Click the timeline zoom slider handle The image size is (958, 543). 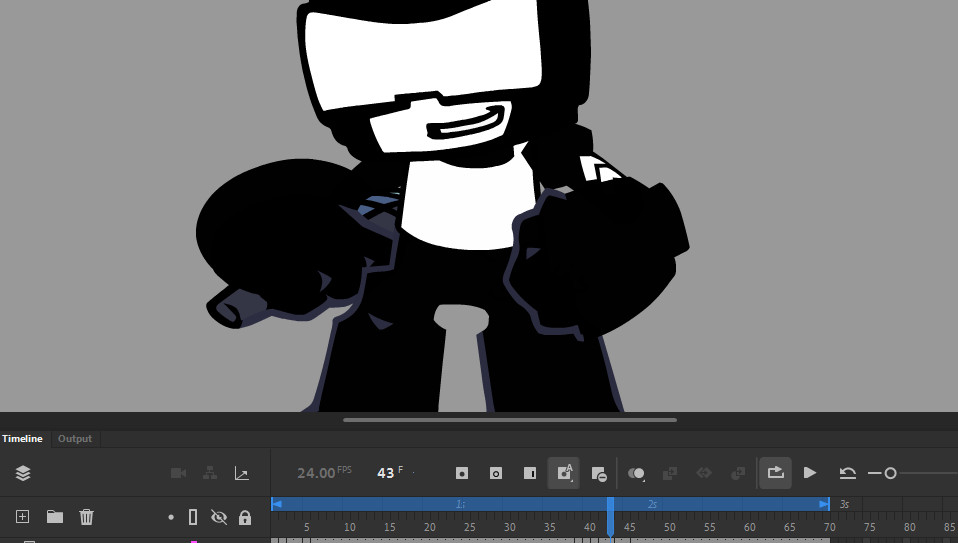click(x=890, y=473)
